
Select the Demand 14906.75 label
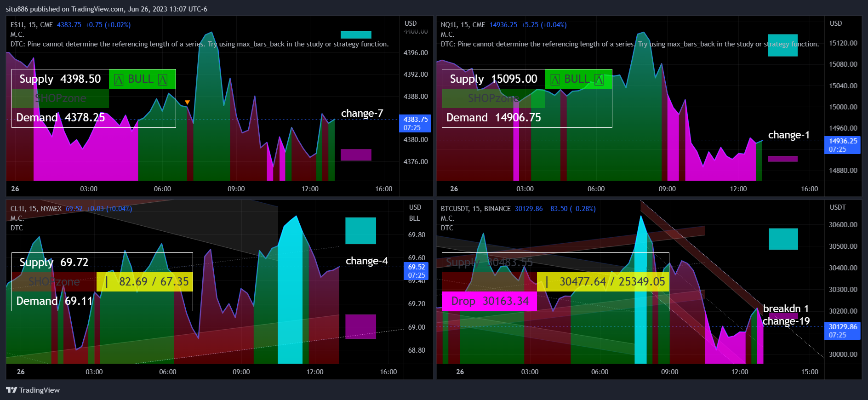pos(493,118)
